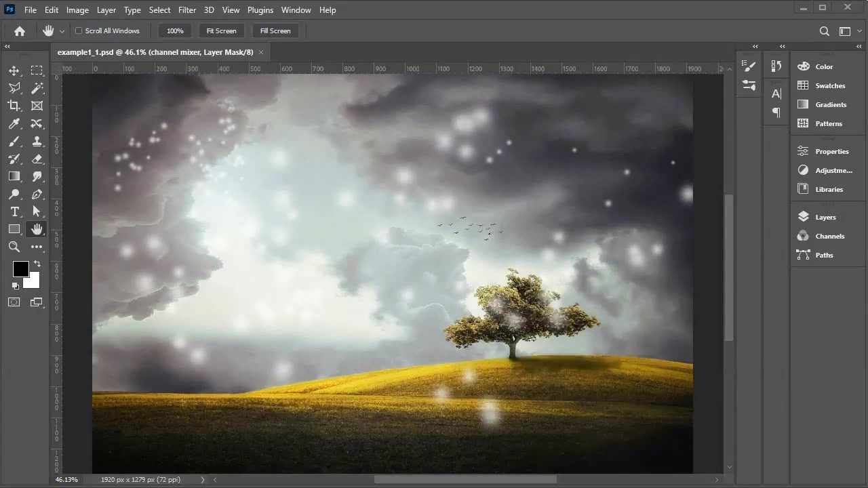Select the Crop tool
868x488 pixels.
click(14, 106)
